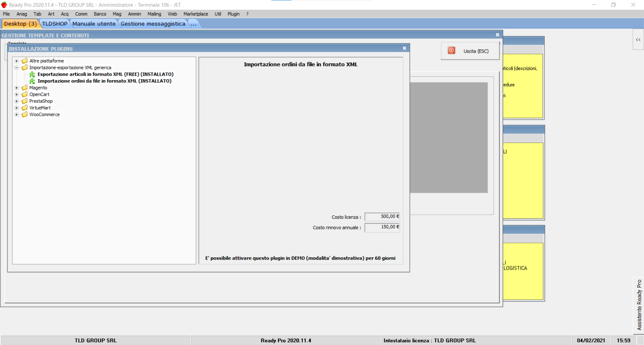Click the Magento folder icon
The width and height of the screenshot is (644, 345).
[x=24, y=87]
